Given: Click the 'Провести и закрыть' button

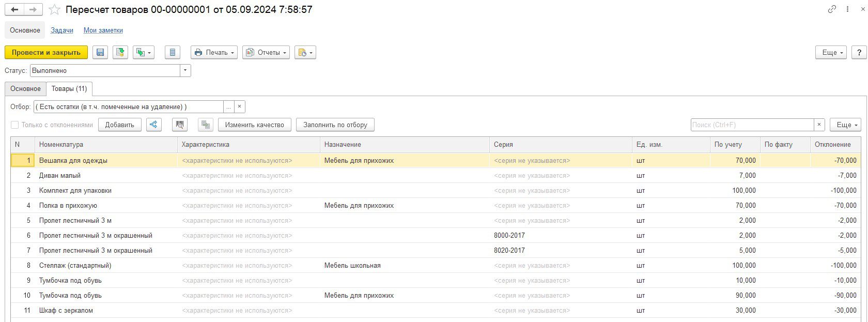Looking at the screenshot, I should [x=46, y=52].
